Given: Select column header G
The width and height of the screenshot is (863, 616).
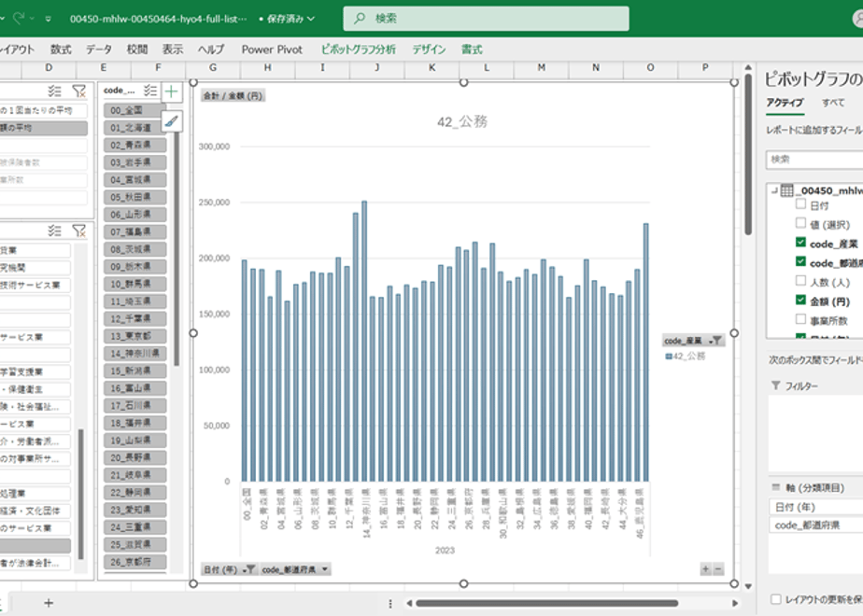Looking at the screenshot, I should pyautogui.click(x=213, y=67).
